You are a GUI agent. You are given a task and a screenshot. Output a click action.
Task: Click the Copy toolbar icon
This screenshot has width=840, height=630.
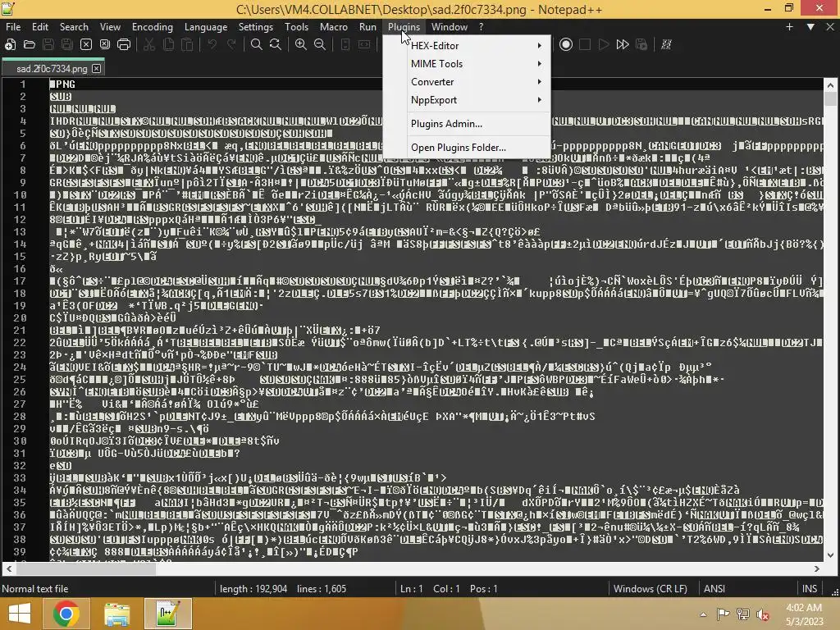coord(168,44)
